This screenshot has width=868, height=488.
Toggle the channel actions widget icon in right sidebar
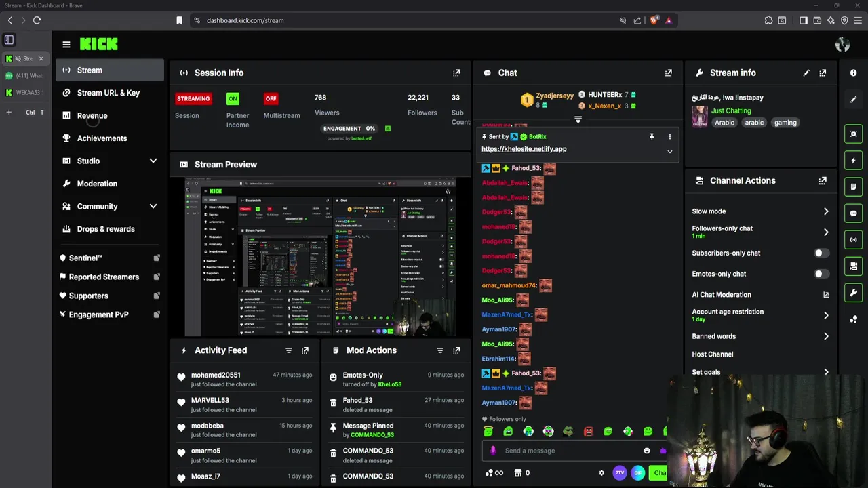854,266
